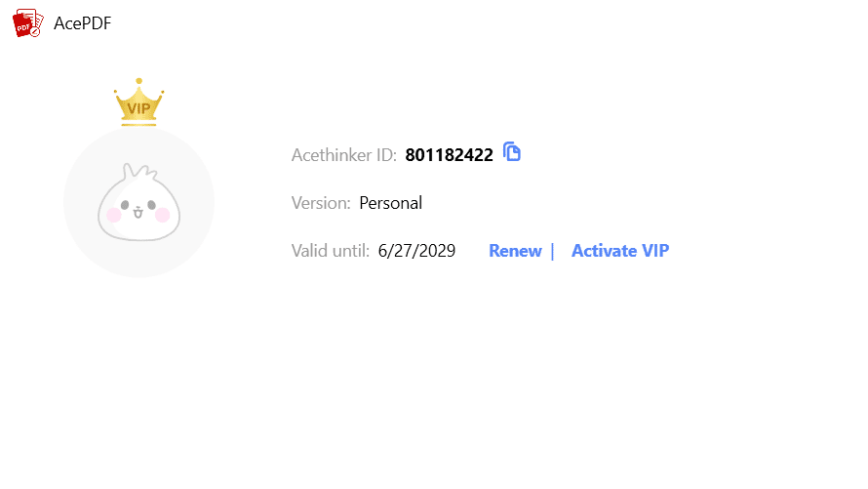This screenshot has width=868, height=489.
Task: Copy the Acethinker ID with the copy icon
Action: pyautogui.click(x=512, y=152)
